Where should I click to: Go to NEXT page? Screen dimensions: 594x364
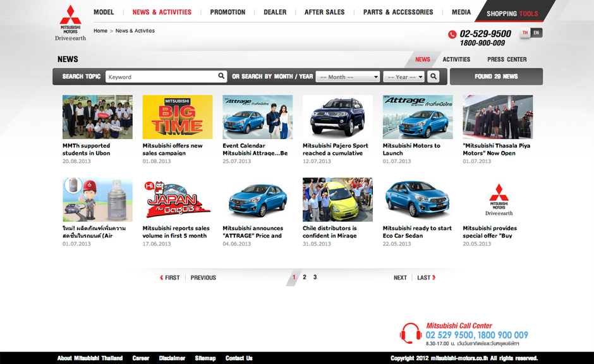[x=400, y=277]
